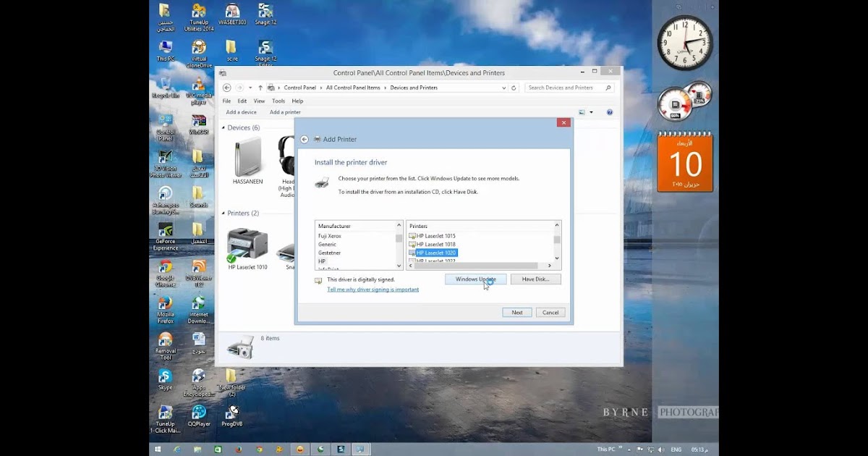Launch WinRAR desktop shortcut
This screenshot has width=868, height=456.
(198, 124)
